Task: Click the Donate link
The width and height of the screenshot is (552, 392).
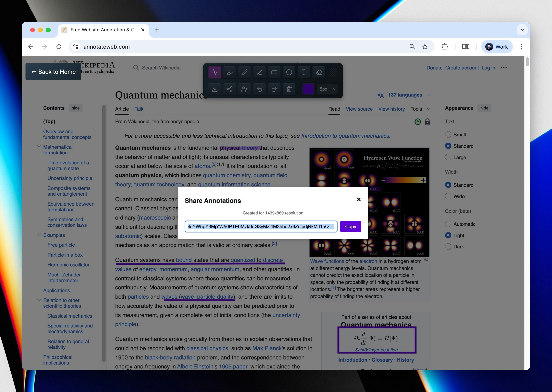Action: coord(434,68)
